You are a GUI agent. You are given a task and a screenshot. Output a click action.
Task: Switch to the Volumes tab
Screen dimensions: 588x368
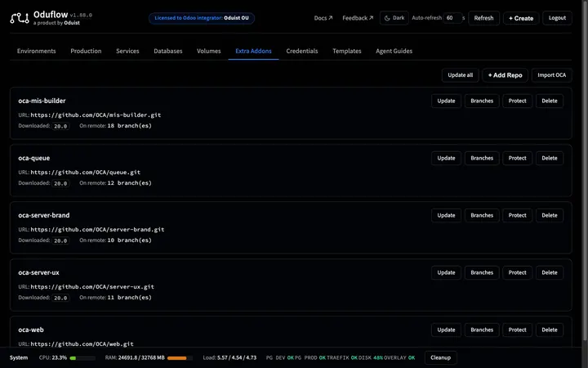209,51
